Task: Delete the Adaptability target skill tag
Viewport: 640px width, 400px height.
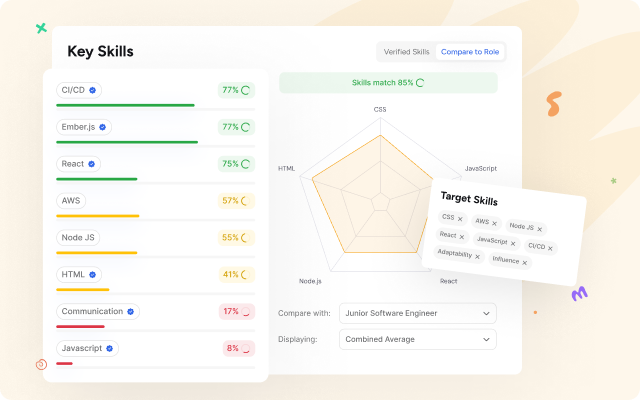Action: tap(477, 256)
